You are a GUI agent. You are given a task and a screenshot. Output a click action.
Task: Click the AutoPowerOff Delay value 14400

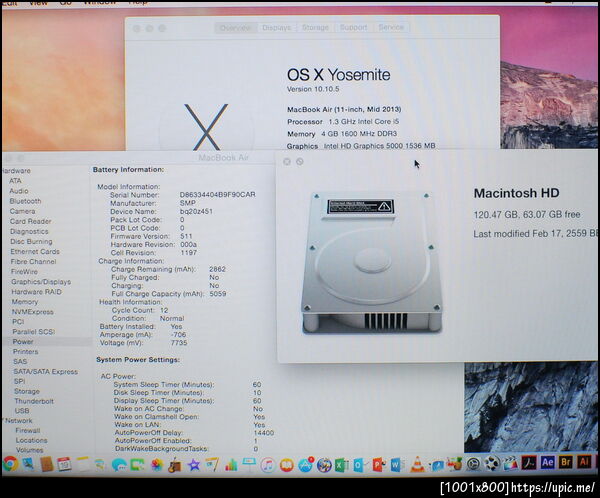point(264,433)
